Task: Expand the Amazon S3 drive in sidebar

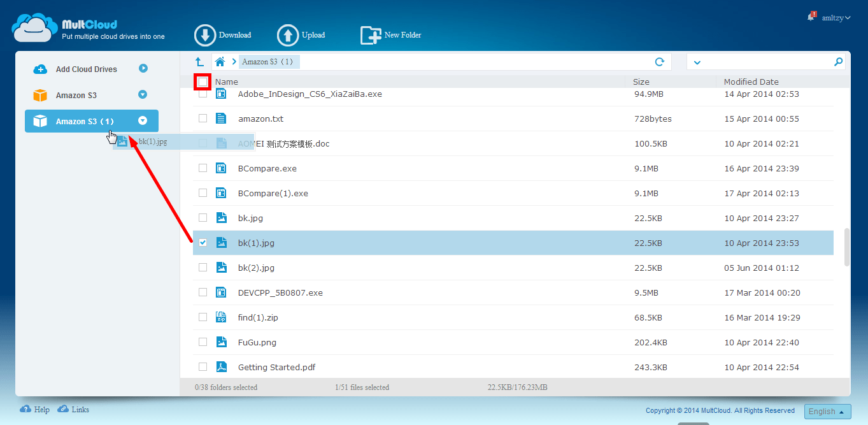Action: coord(143,96)
